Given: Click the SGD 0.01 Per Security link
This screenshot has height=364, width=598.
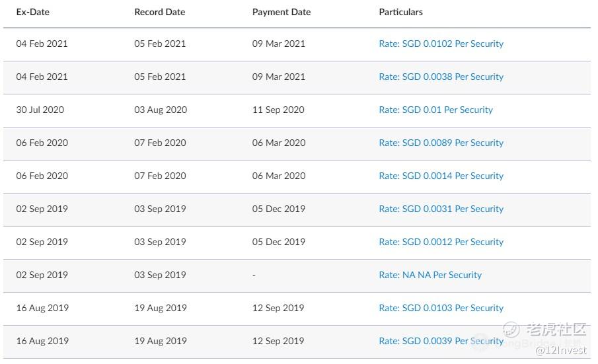Looking at the screenshot, I should pos(435,110).
